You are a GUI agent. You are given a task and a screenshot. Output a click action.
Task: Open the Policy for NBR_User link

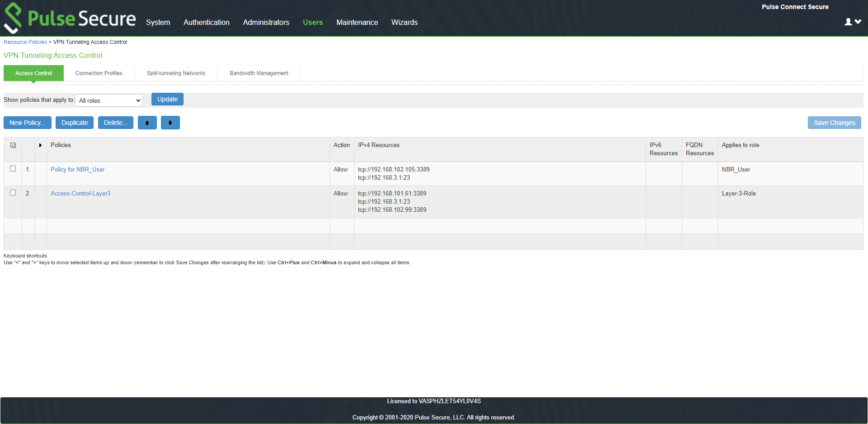click(77, 169)
